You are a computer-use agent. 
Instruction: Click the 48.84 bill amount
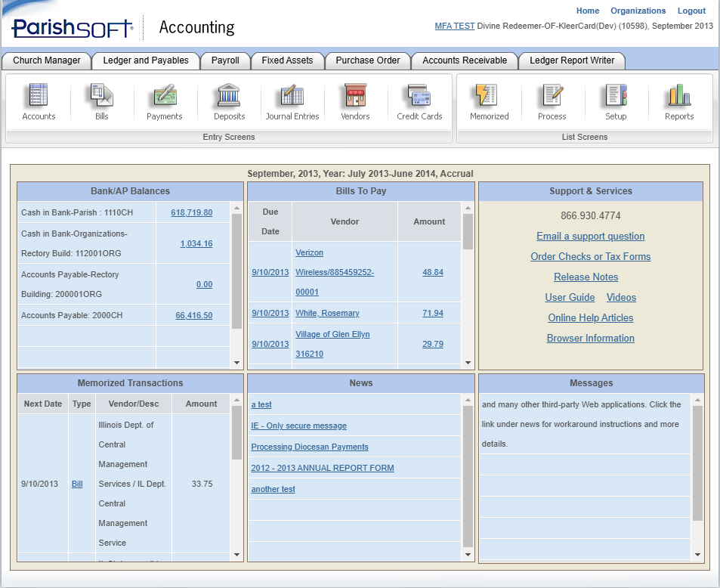coord(433,272)
